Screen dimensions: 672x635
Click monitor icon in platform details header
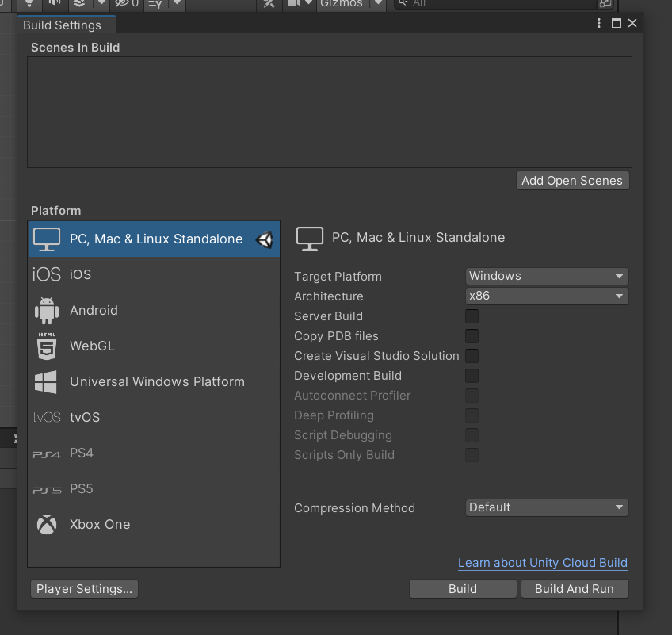pos(309,239)
